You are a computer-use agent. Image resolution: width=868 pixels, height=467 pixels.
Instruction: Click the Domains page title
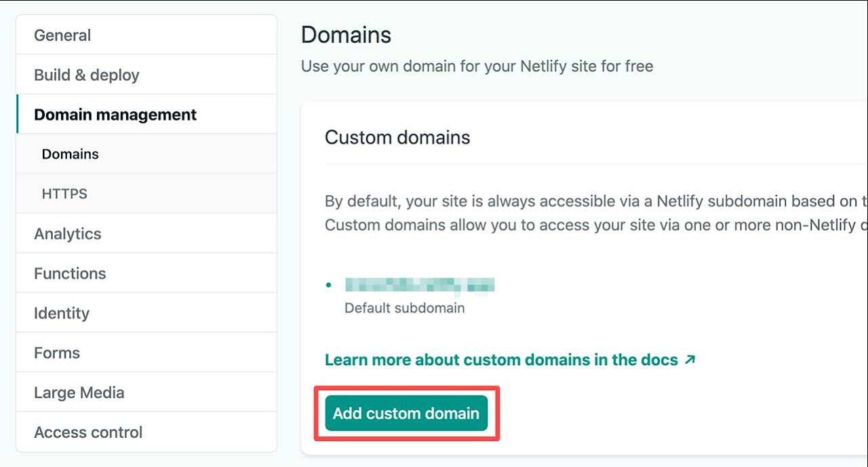coord(347,35)
